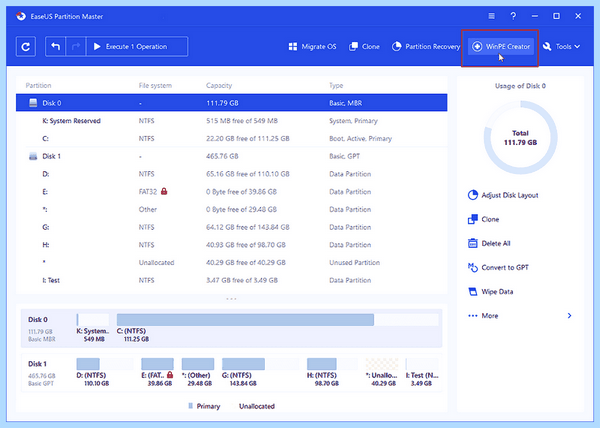Click the three-dot panel splitter handle
Viewport: 600px width, 428px height.
click(231, 299)
